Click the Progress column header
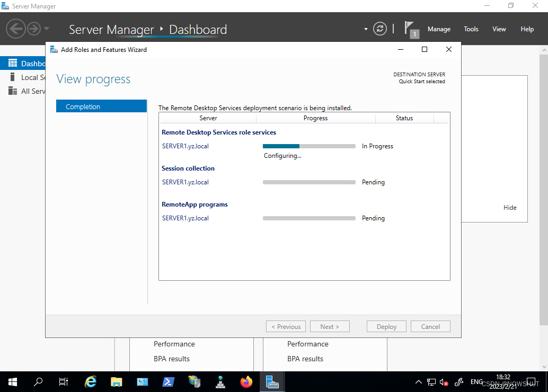548x392 pixels. point(315,118)
